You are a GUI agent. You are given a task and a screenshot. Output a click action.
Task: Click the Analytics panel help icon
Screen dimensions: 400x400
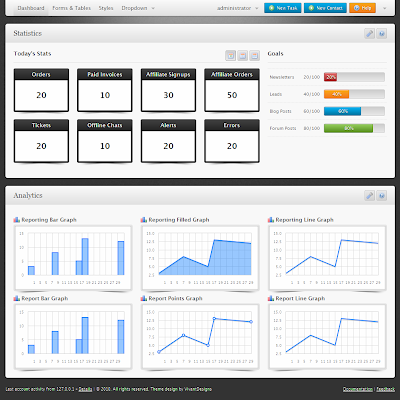382,195
